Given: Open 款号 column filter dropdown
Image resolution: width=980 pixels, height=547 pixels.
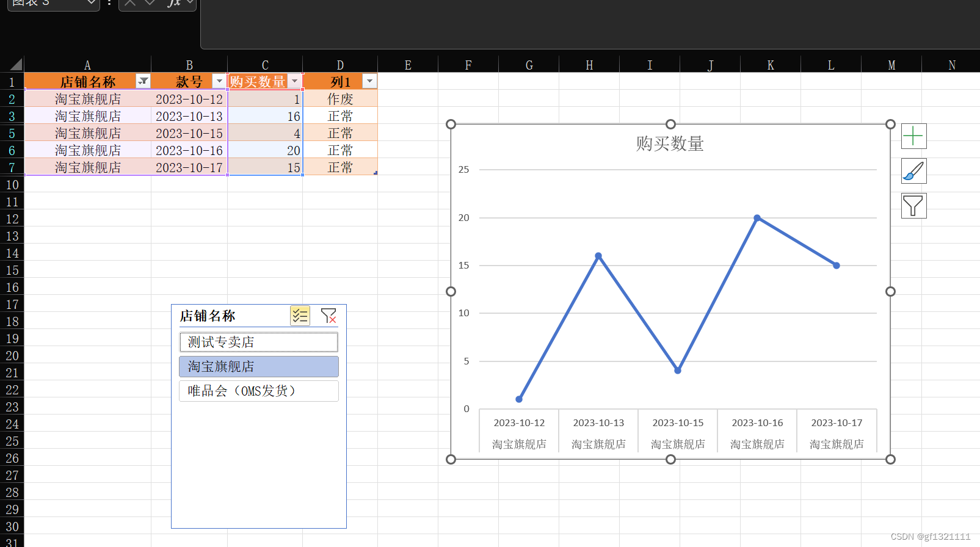Looking at the screenshot, I should [219, 81].
